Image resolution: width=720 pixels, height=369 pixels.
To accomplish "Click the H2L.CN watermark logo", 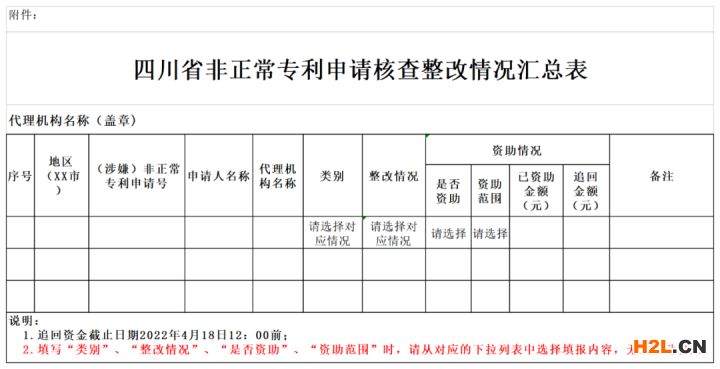I will pos(669,346).
